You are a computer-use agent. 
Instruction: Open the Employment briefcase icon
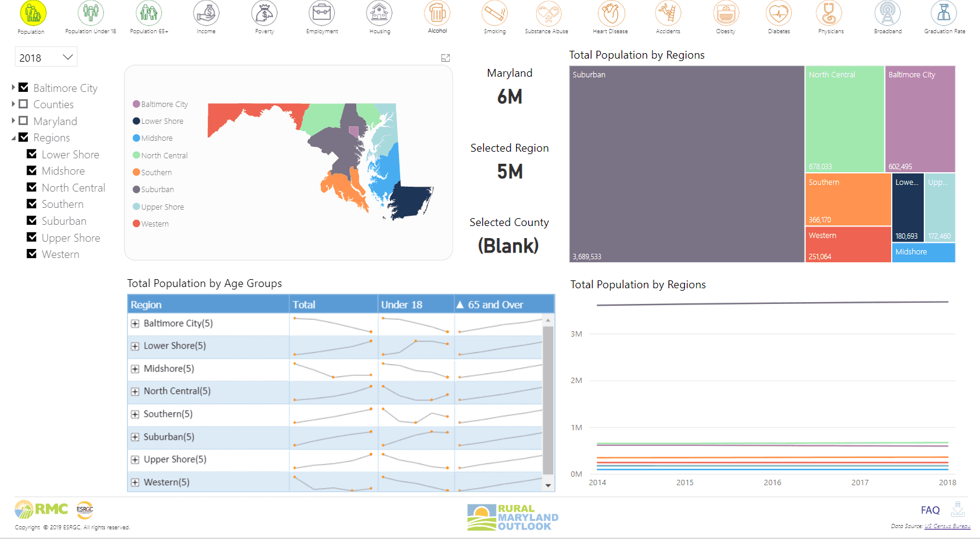[x=322, y=13]
